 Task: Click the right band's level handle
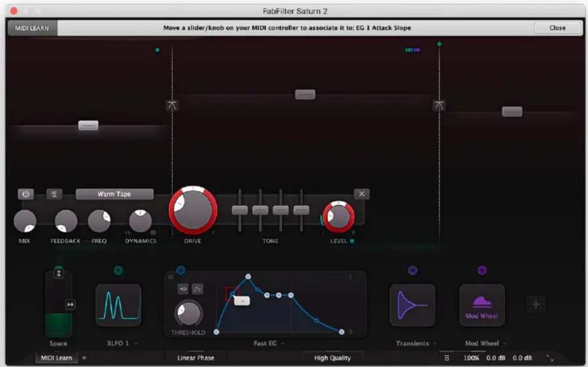click(x=512, y=112)
